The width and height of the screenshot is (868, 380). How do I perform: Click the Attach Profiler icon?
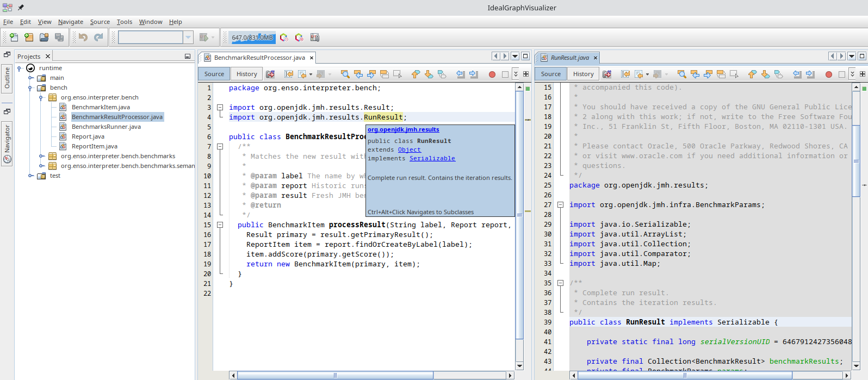pyautogui.click(x=299, y=37)
